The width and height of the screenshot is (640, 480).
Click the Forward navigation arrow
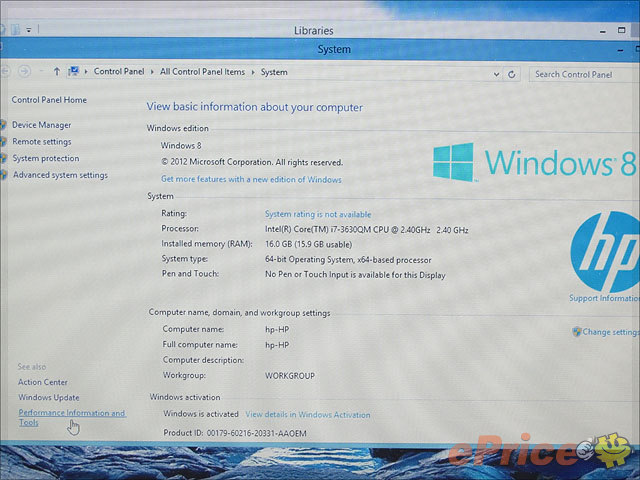point(25,72)
